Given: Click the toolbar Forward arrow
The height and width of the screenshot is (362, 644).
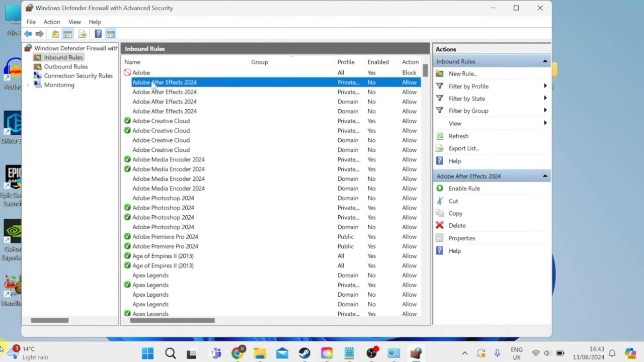Looking at the screenshot, I should point(39,34).
